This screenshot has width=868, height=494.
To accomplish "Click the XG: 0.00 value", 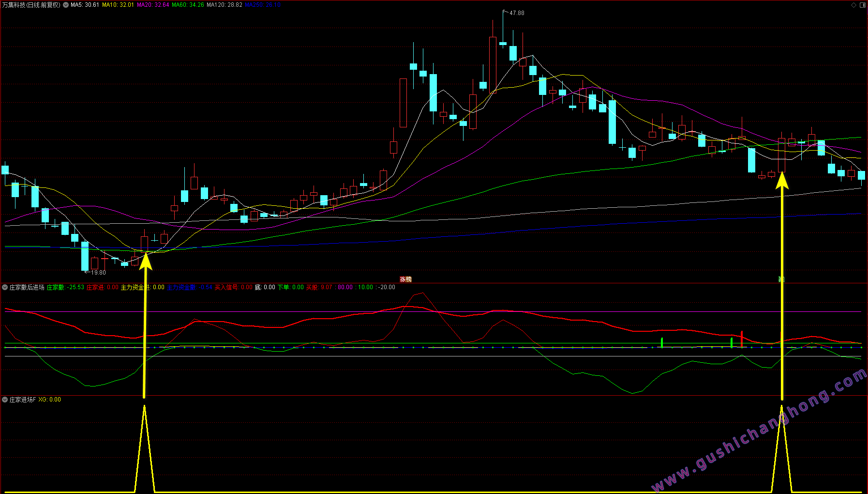I will pyautogui.click(x=50, y=400).
